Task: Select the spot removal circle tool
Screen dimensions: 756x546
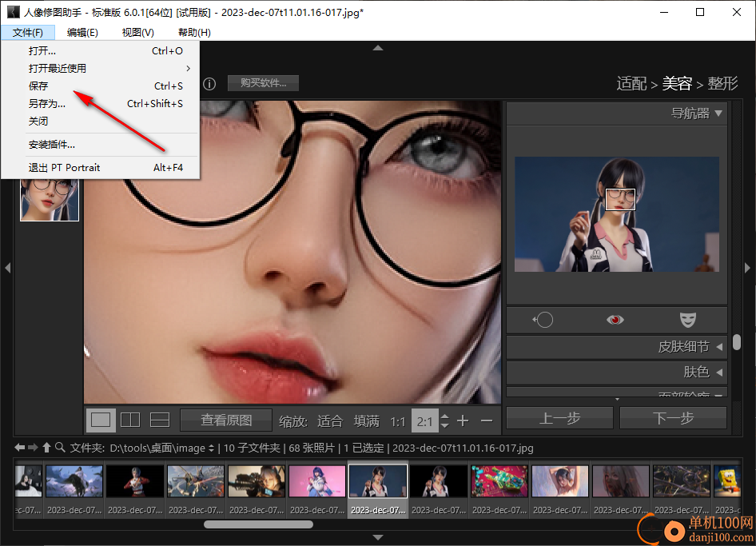Action: (x=543, y=320)
